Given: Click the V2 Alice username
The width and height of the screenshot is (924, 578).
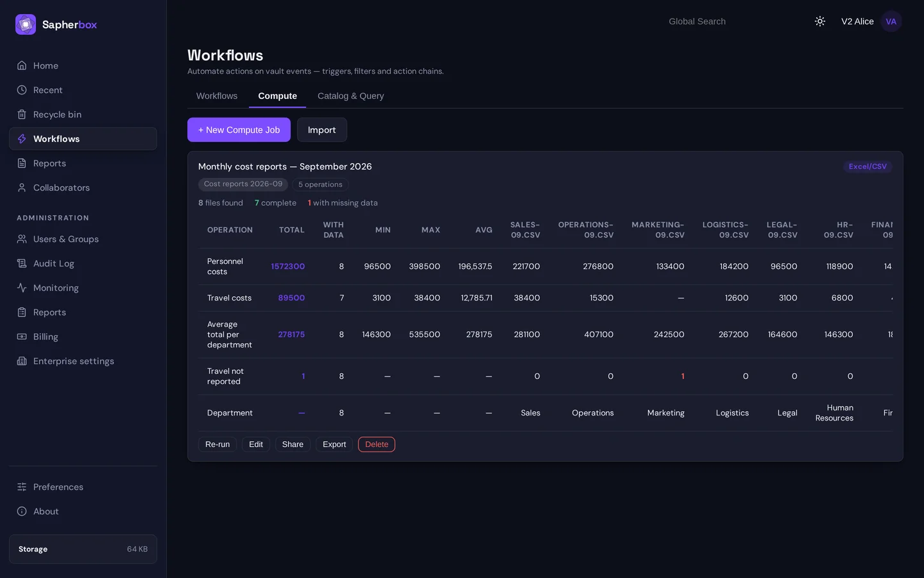Looking at the screenshot, I should click(x=857, y=21).
